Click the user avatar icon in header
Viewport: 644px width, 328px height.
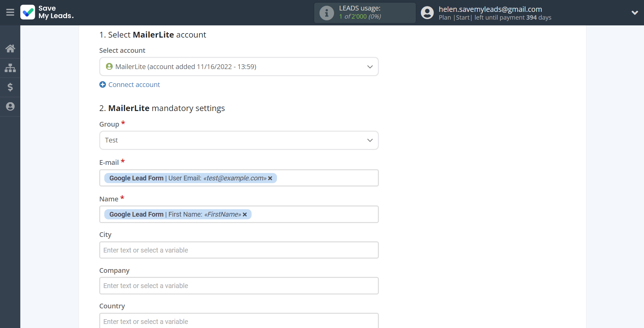[x=427, y=13]
